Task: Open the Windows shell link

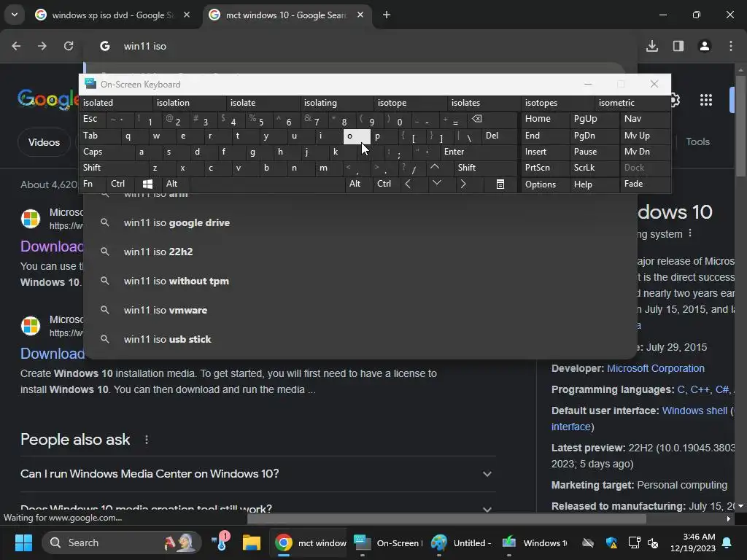Action: 694,411
